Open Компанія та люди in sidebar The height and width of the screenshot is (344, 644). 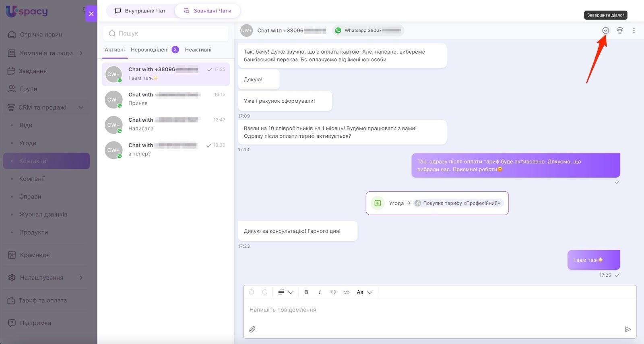coord(46,53)
